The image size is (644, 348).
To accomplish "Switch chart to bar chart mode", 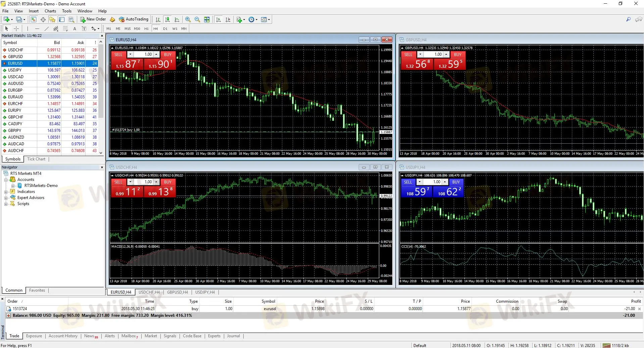I will click(x=158, y=19).
